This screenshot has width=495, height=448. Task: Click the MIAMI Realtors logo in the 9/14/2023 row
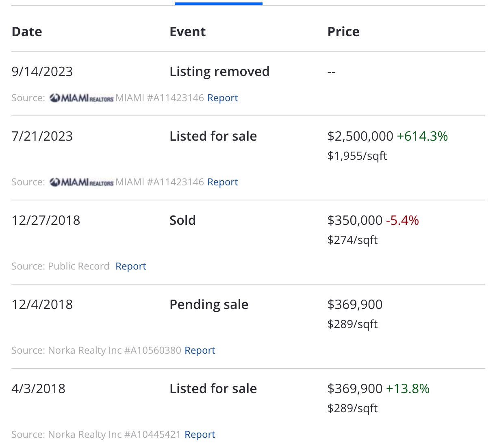(81, 98)
